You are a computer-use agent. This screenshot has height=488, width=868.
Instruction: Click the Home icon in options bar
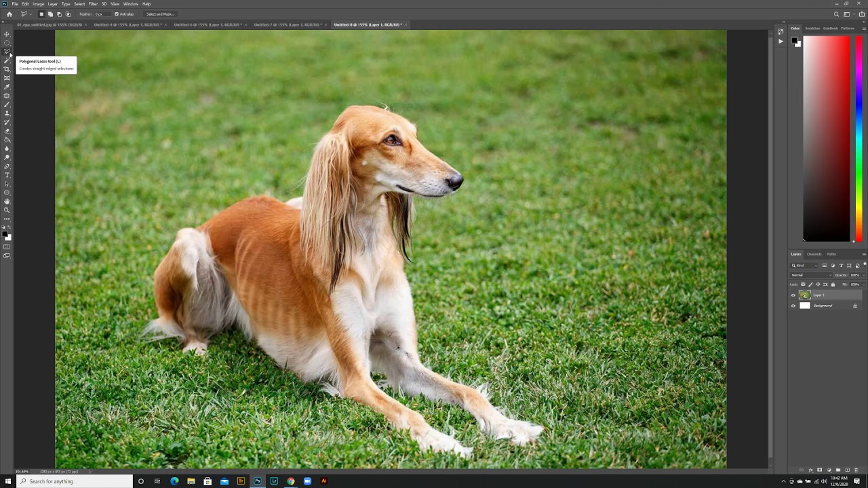point(9,14)
